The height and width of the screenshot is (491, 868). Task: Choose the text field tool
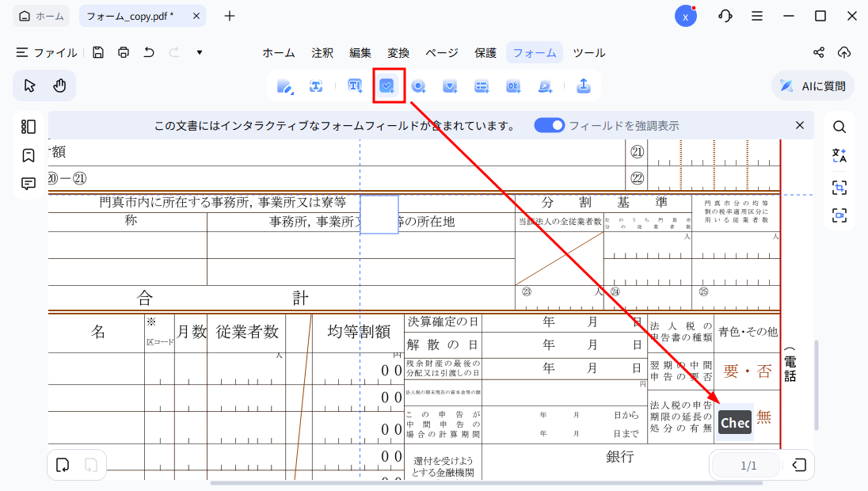(x=355, y=86)
